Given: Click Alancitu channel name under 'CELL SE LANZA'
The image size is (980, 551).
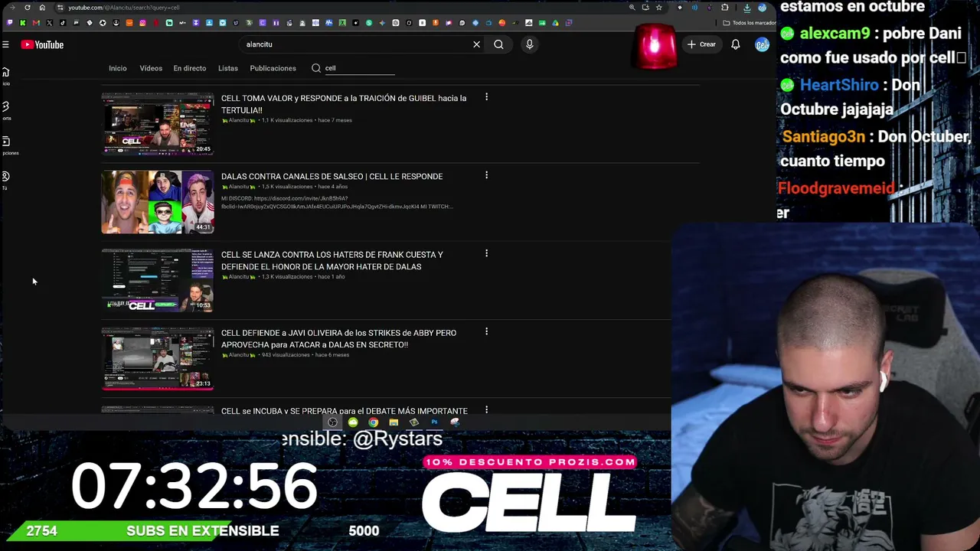Looking at the screenshot, I should point(239,276).
